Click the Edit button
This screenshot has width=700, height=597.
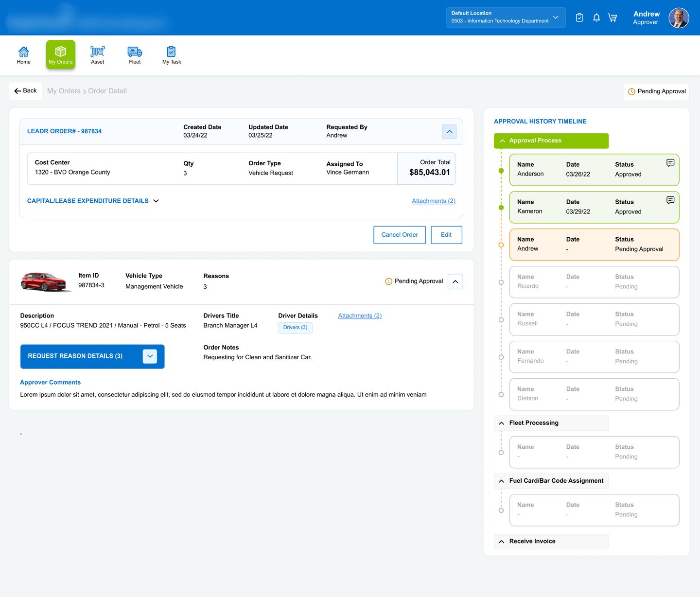[446, 235]
